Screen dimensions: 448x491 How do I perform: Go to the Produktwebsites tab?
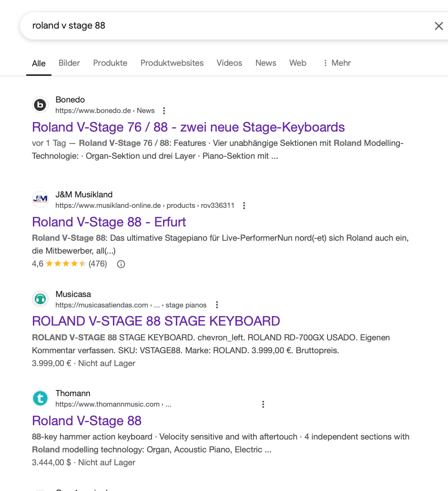pyautogui.click(x=172, y=63)
